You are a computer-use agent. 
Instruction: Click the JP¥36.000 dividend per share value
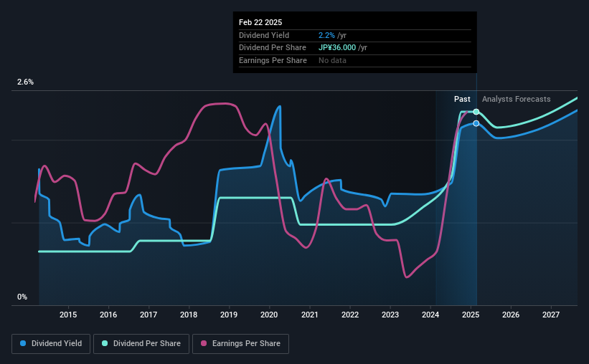(x=337, y=48)
